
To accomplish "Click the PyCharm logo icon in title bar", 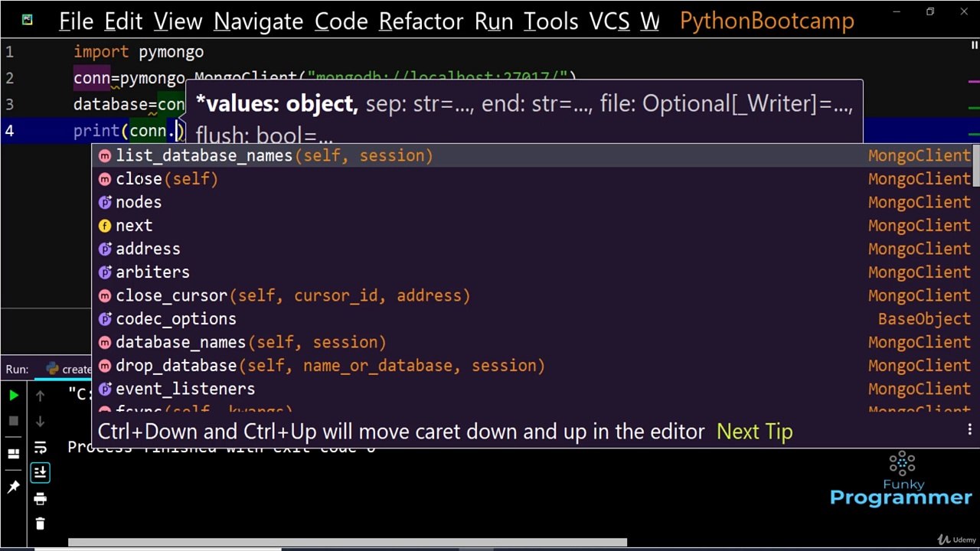I will 27,20.
